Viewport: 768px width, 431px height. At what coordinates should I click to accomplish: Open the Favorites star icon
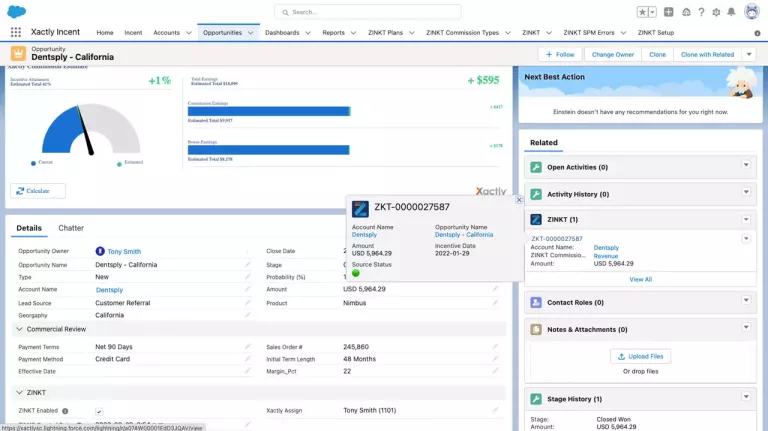pyautogui.click(x=642, y=12)
